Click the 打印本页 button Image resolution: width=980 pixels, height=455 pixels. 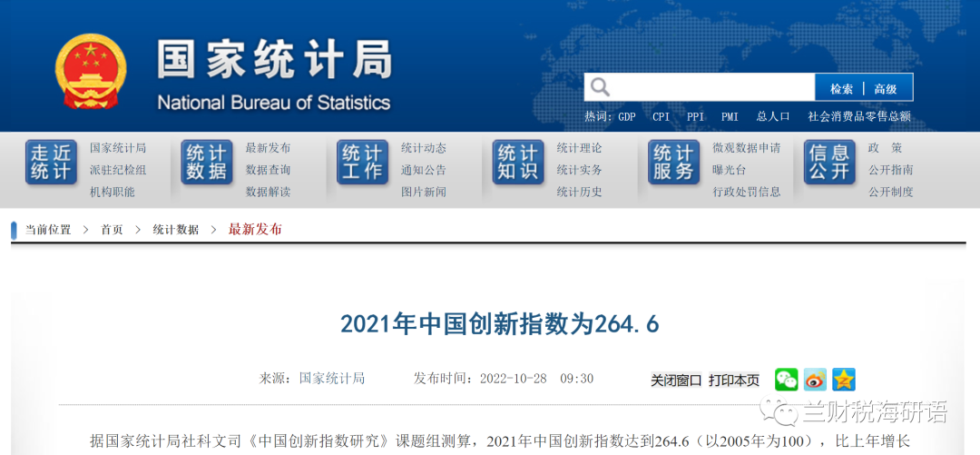point(734,380)
